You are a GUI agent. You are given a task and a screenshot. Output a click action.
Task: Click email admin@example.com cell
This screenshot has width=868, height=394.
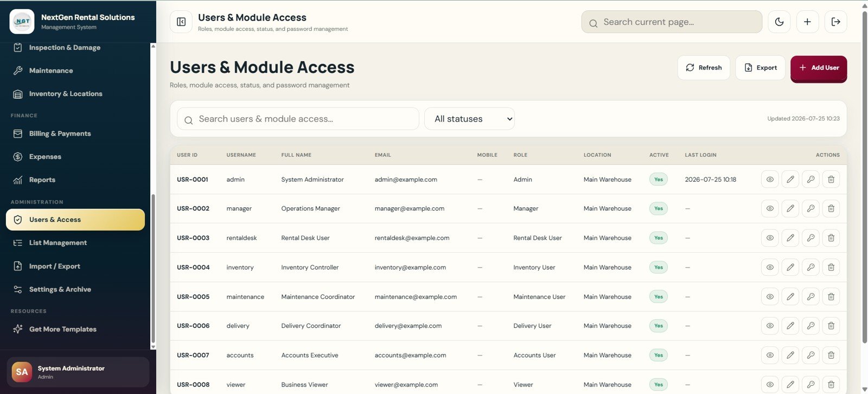click(x=406, y=180)
